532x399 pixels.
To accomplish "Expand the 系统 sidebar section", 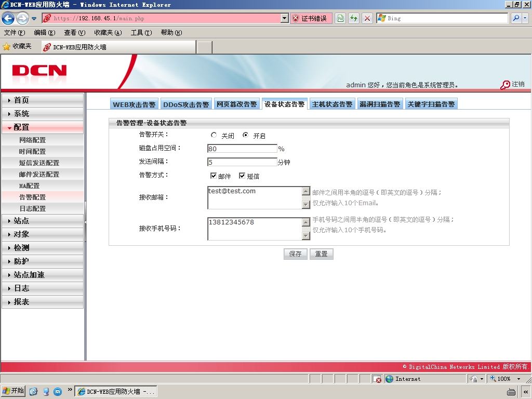I will [x=43, y=114].
